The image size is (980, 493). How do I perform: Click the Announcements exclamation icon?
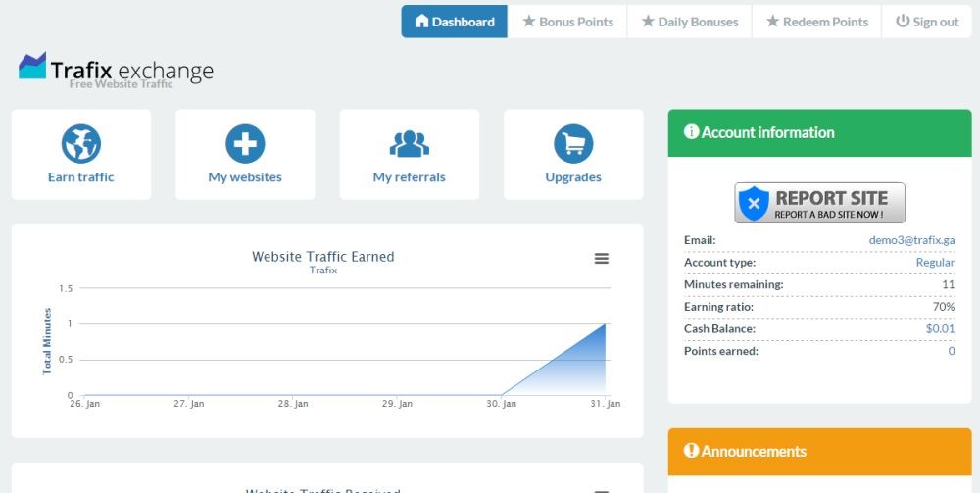[x=691, y=451]
